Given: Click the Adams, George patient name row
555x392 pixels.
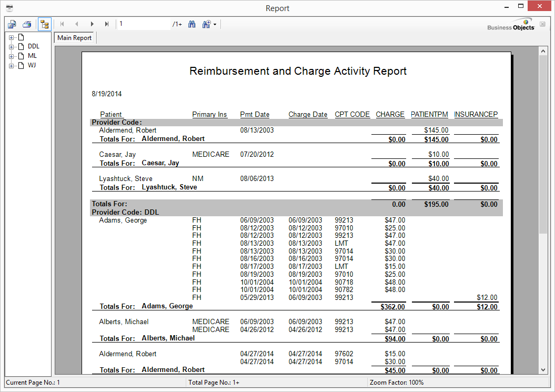Looking at the screenshot, I should pos(123,220).
